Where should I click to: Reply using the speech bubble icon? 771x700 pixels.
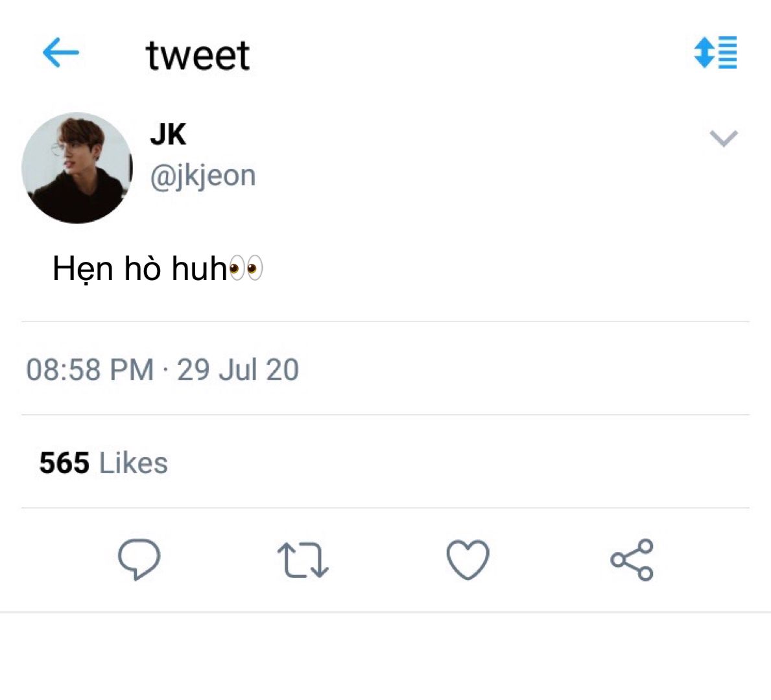point(139,559)
